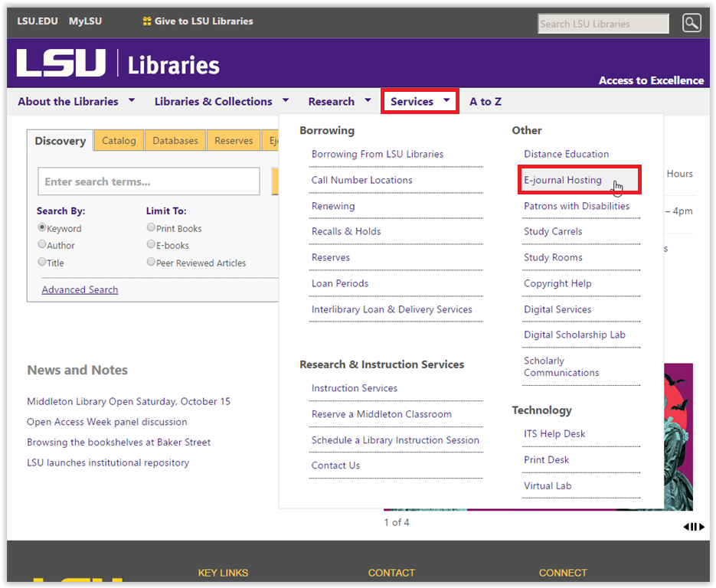716x588 pixels.
Task: Open MyLSU link
Action: (x=86, y=21)
